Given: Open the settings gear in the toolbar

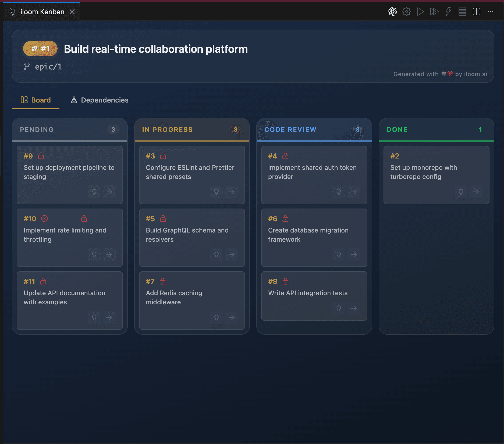Looking at the screenshot, I should [x=406, y=12].
